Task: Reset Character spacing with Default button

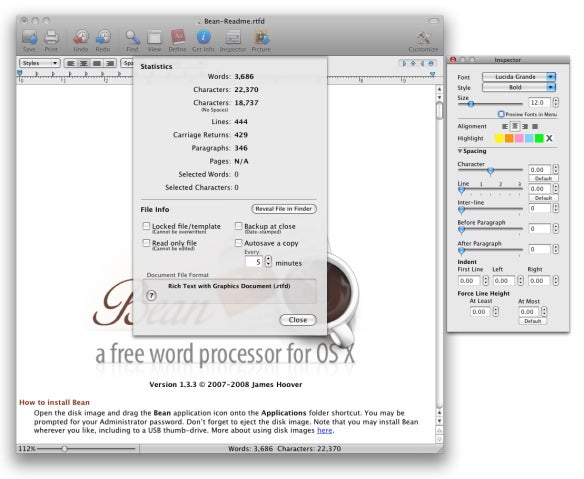Action: click(543, 178)
